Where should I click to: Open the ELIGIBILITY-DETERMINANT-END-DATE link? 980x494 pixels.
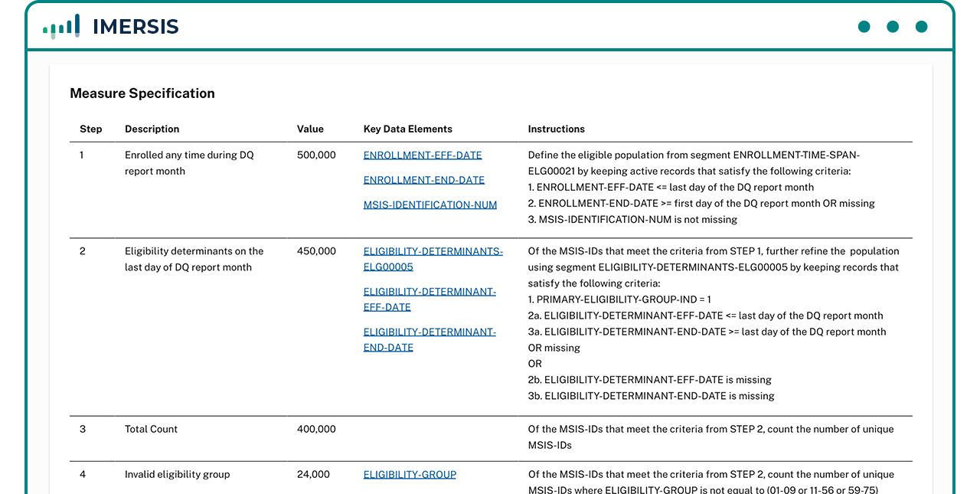tap(430, 339)
